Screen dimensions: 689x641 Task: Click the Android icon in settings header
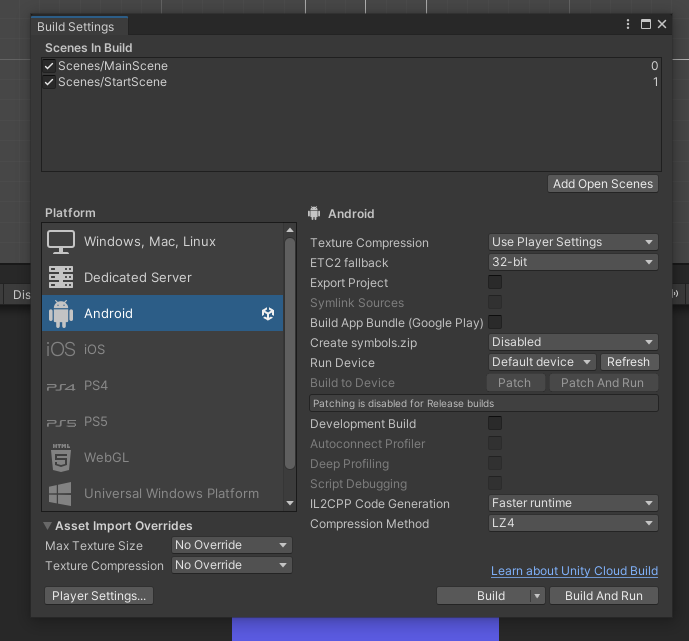tap(314, 213)
